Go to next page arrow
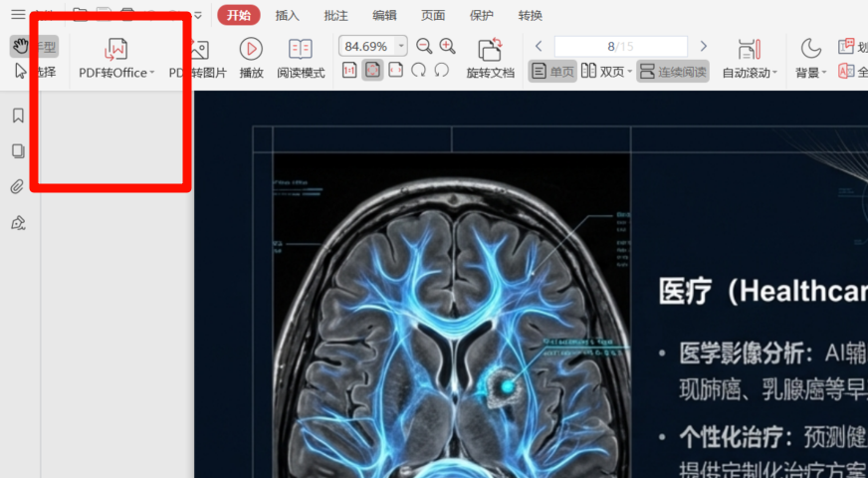 pos(703,46)
